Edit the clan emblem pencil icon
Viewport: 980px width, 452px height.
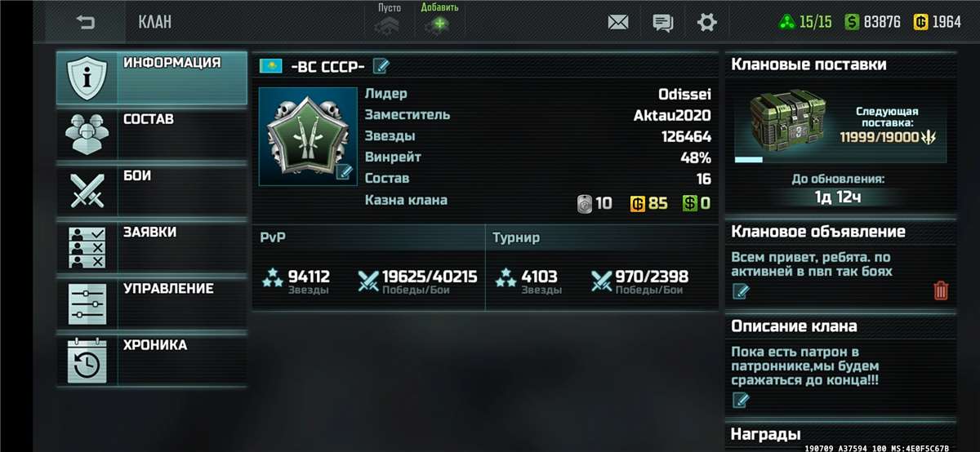[x=345, y=172]
